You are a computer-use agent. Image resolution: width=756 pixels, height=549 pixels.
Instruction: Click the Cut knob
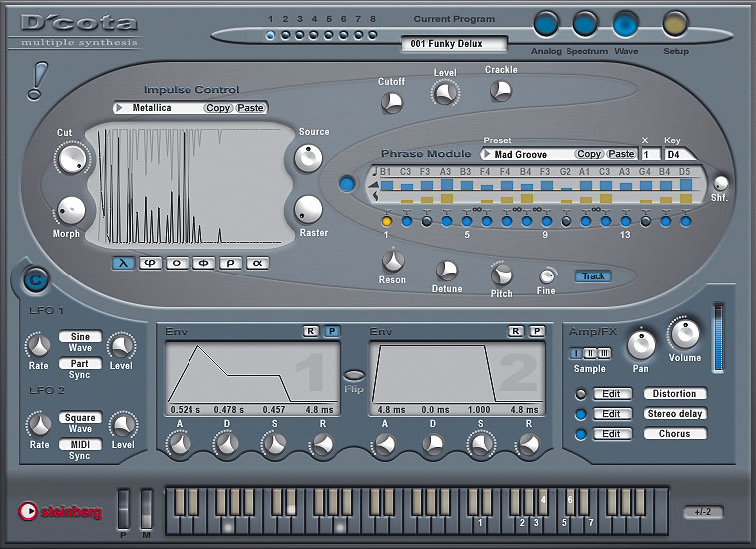(x=73, y=158)
